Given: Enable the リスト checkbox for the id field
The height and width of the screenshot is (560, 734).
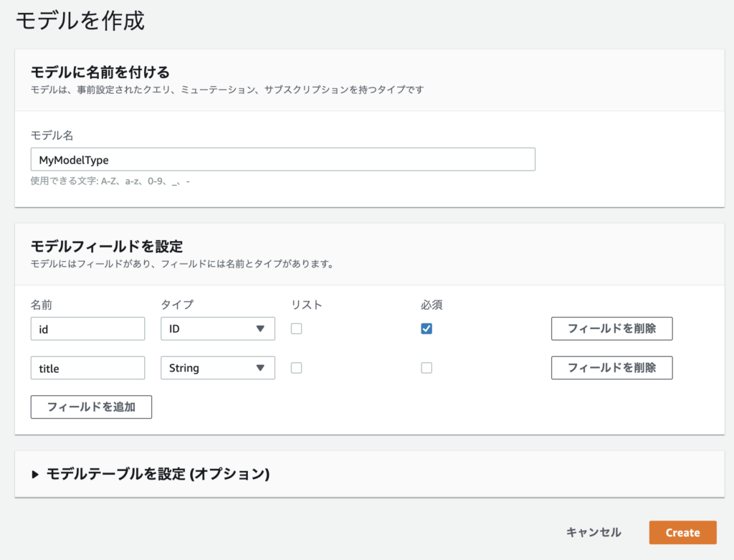Looking at the screenshot, I should point(296,329).
